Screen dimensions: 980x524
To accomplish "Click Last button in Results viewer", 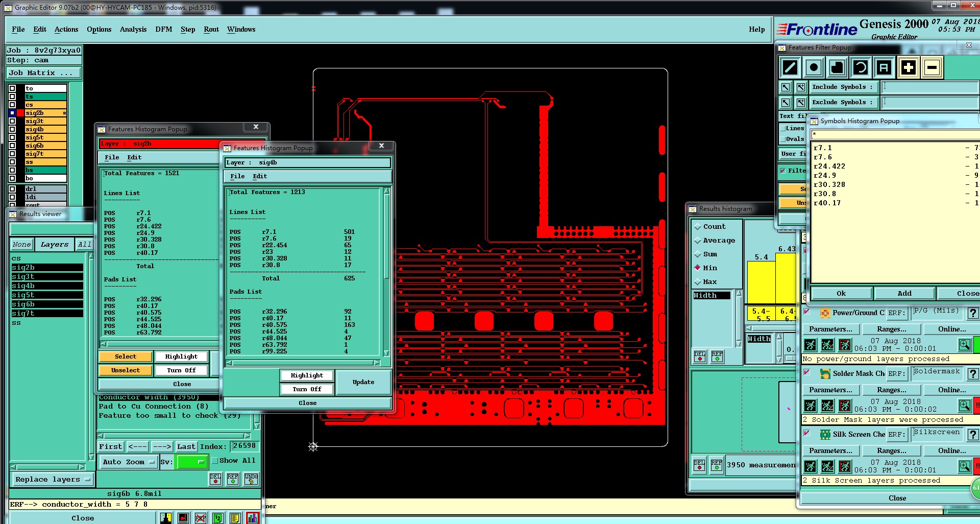I will 186,446.
